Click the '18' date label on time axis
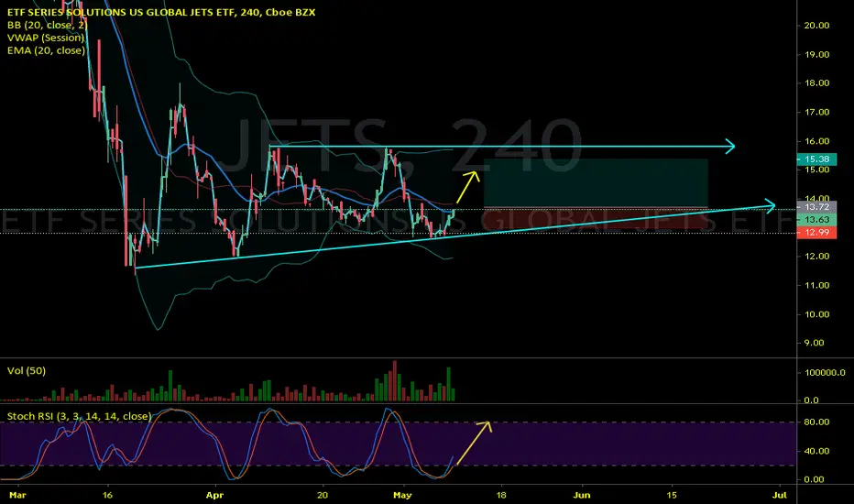 pyautogui.click(x=500, y=495)
